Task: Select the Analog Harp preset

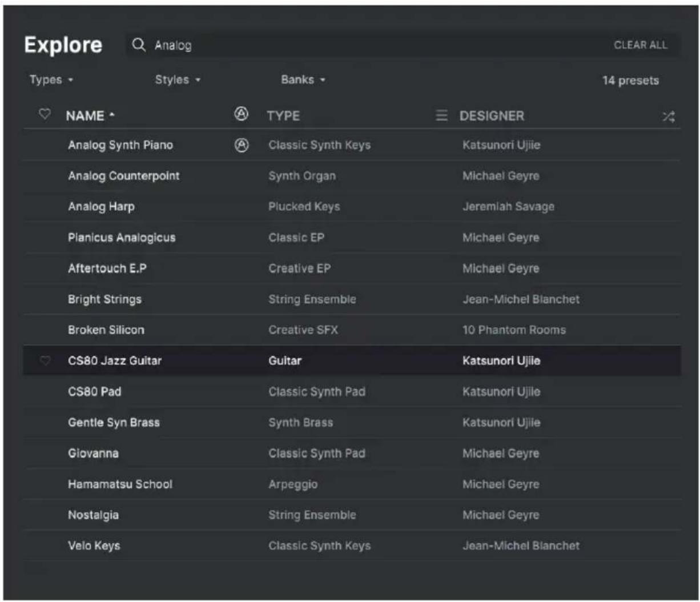Action: pyautogui.click(x=352, y=207)
